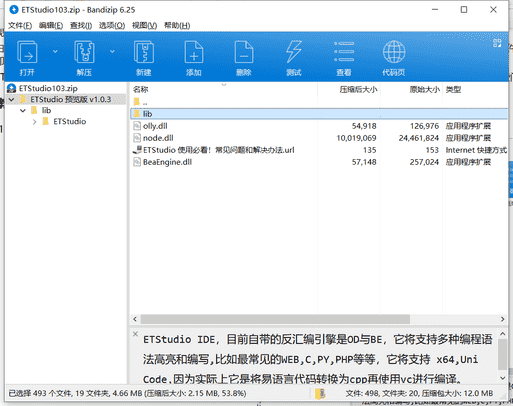Select the lib folder row in the file list

319,114
